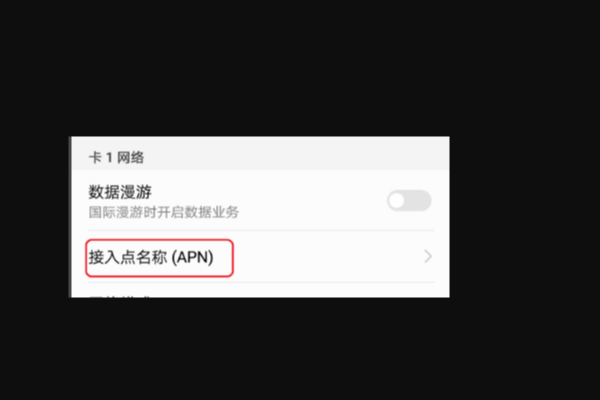Click the 接入点名称 characters in APN row

(128, 257)
